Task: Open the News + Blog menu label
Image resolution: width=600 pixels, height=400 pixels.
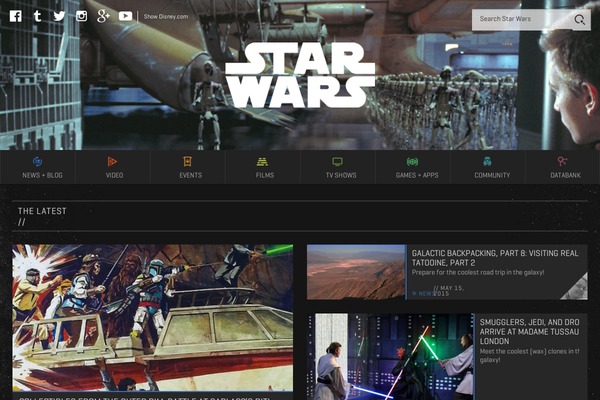Action: [x=42, y=175]
